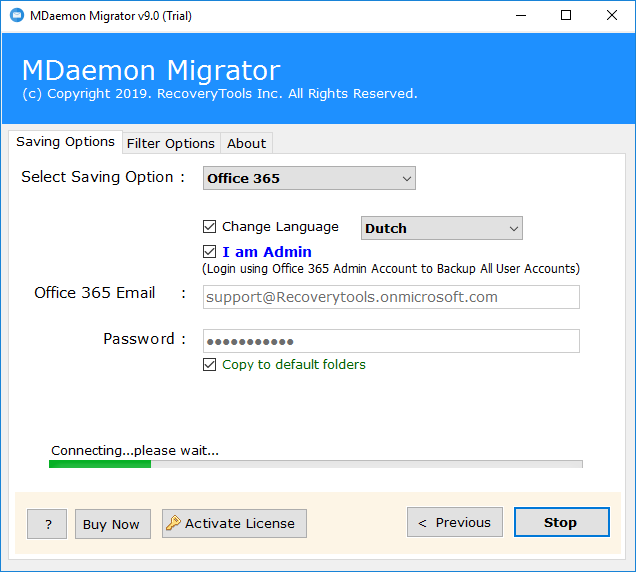
Task: Open the Select Saving Option dropdown
Action: click(x=309, y=178)
